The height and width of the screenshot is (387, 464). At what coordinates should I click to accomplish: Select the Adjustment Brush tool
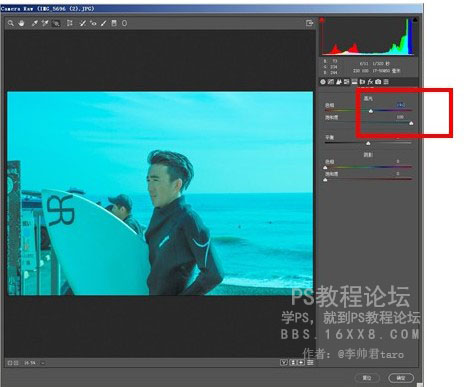pyautogui.click(x=104, y=23)
